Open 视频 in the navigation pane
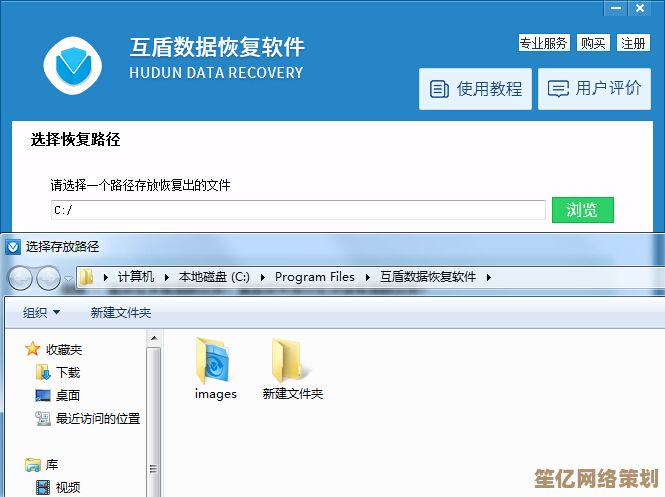665x497 pixels. tap(68, 488)
